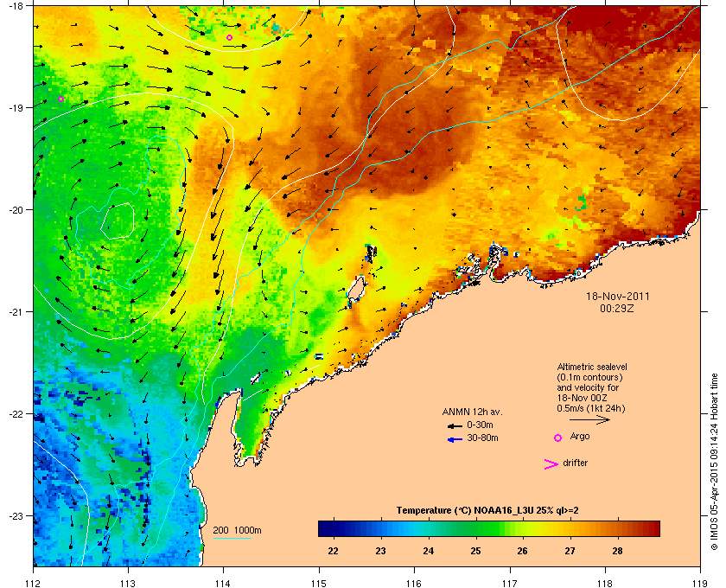
Task: Click the colorbar tick label '27'
Action: click(570, 551)
